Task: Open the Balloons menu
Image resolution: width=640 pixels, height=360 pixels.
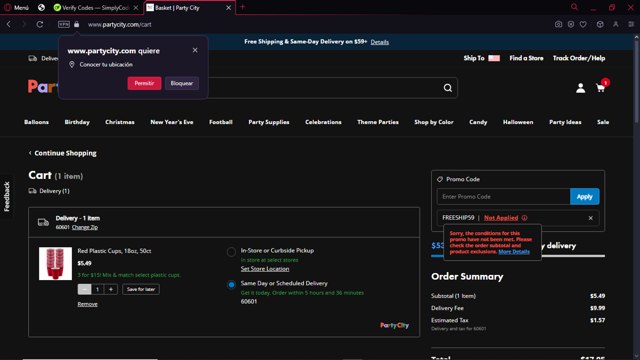Action: click(36, 122)
